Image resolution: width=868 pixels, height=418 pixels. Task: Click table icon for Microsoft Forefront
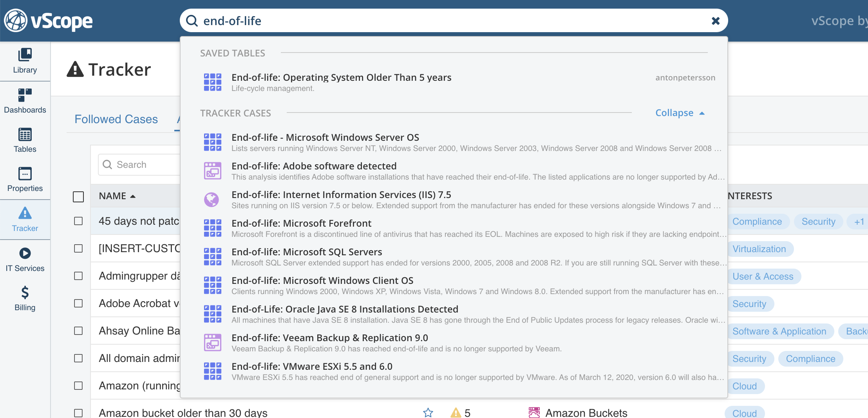[213, 228]
